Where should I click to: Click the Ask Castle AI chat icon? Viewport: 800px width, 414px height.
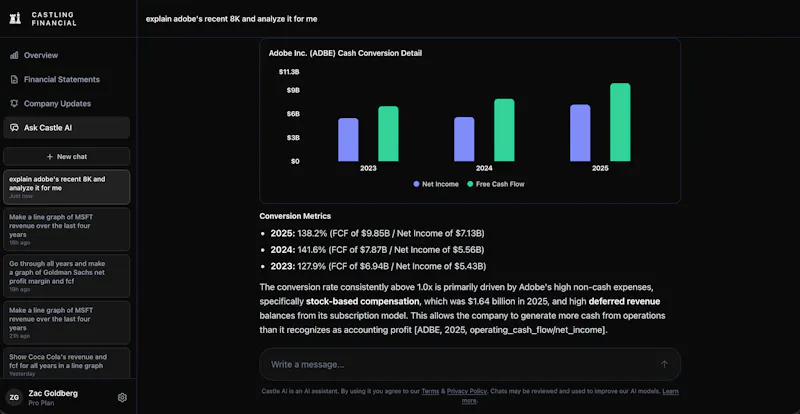click(x=14, y=128)
